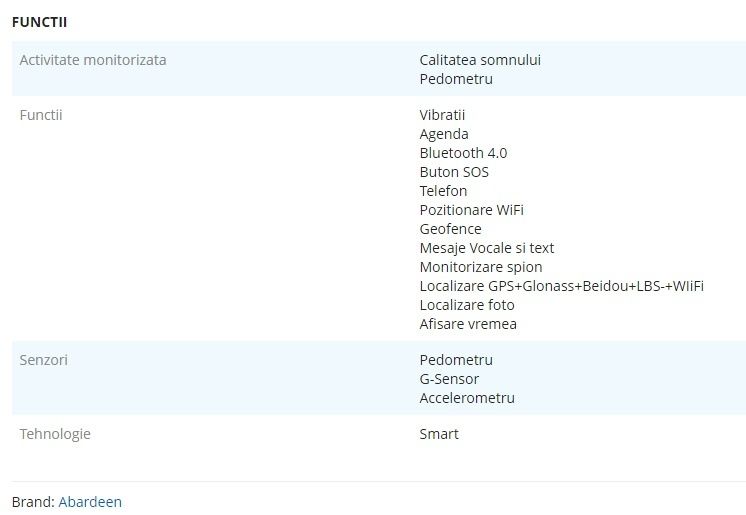746x515 pixels.
Task: Select the Activitate monitorizata label
Action: [93, 60]
